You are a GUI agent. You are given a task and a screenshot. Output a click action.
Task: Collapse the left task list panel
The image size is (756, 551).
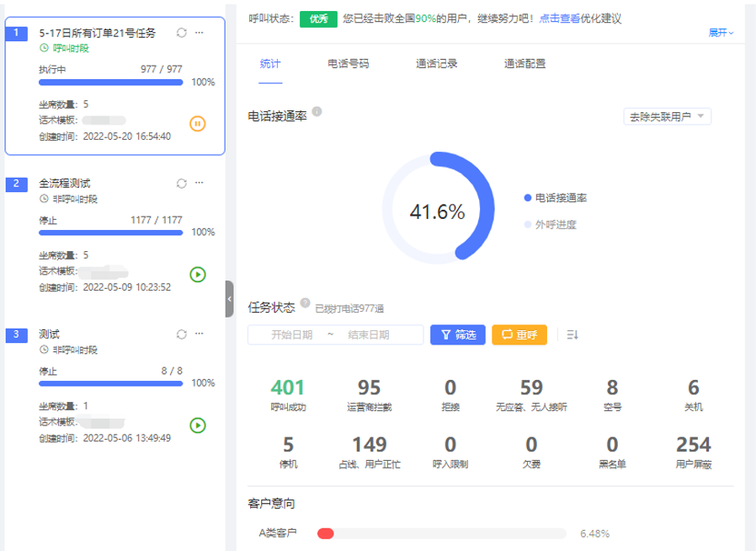coord(229,299)
